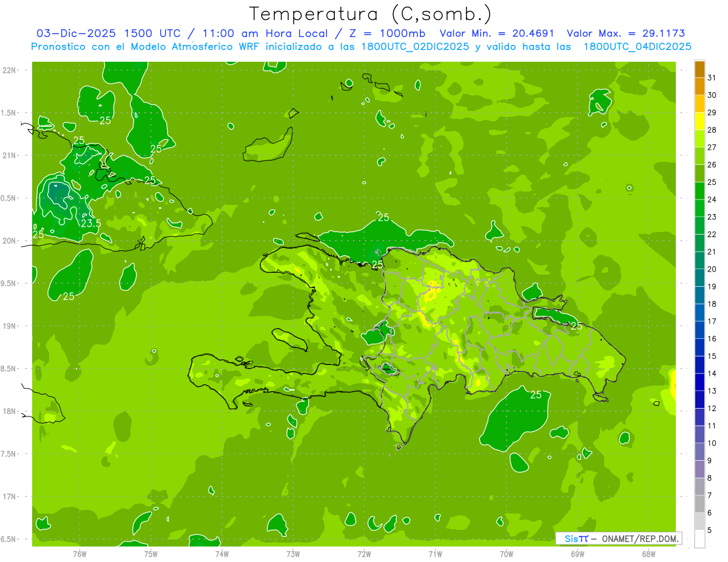This screenshot has height=562, width=728.
Task: Click the "10" label on the color scale
Action: [712, 443]
